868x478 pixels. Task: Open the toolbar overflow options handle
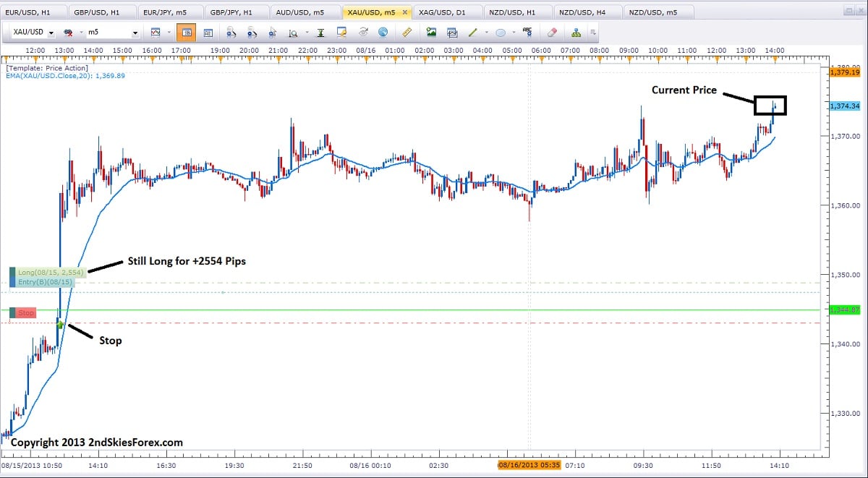click(593, 33)
